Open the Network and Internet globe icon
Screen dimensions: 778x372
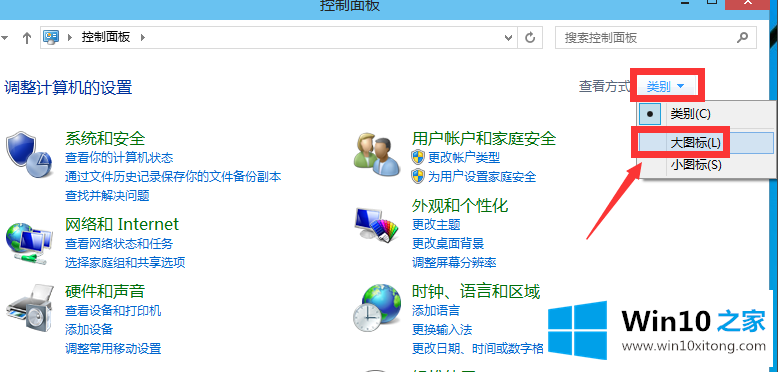(29, 244)
